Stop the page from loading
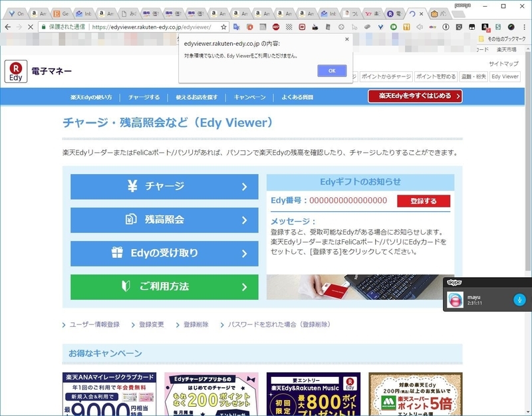The height and width of the screenshot is (416, 532). (30, 27)
